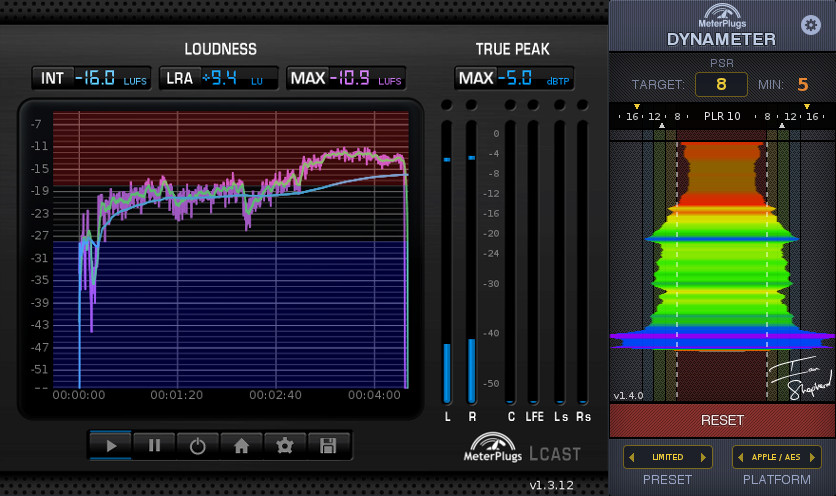Click the true peak MAX -5.0 dBTP readout
836x496 pixels.
514,78
